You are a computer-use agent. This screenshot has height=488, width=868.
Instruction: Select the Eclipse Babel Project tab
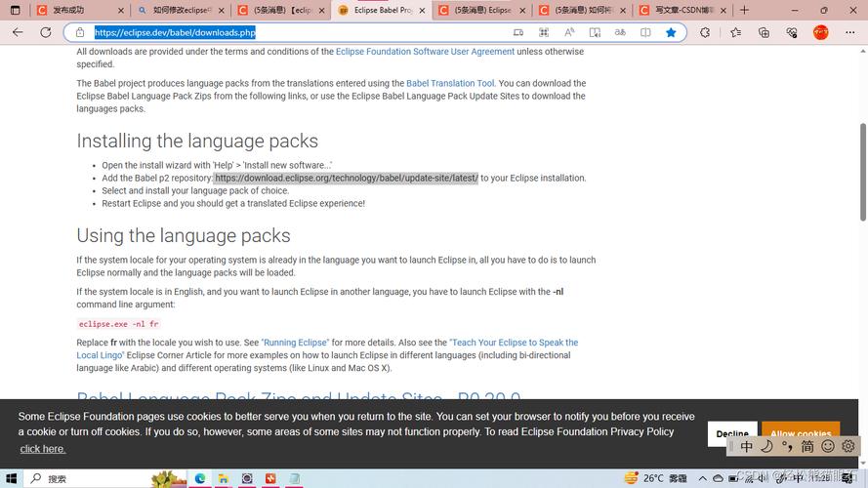[x=382, y=10]
